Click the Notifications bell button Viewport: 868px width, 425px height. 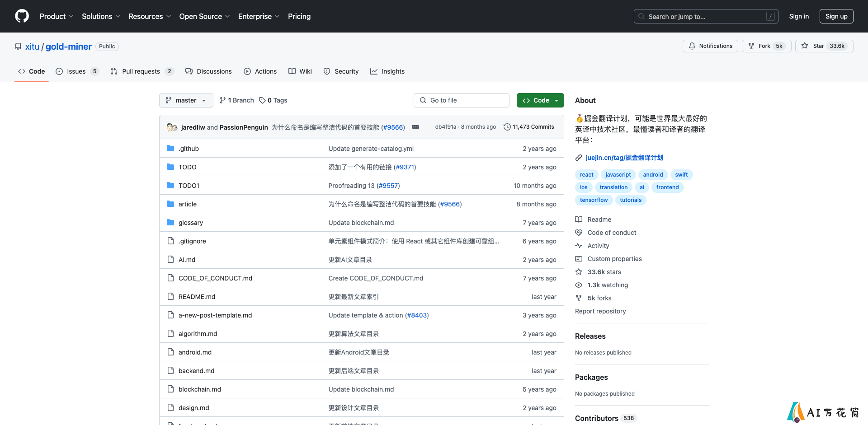pyautogui.click(x=710, y=46)
